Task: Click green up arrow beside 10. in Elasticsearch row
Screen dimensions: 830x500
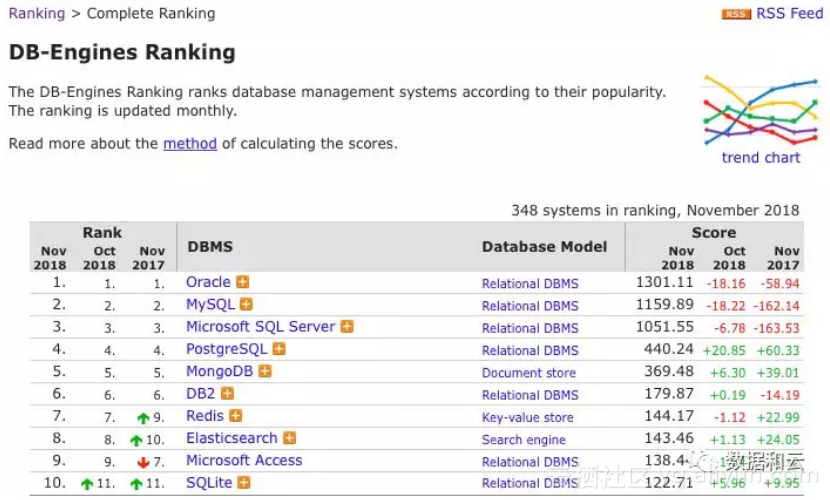Action: pyautogui.click(x=137, y=440)
